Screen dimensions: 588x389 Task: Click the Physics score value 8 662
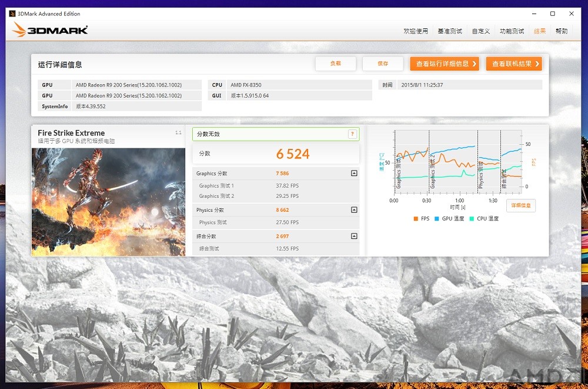tap(282, 210)
